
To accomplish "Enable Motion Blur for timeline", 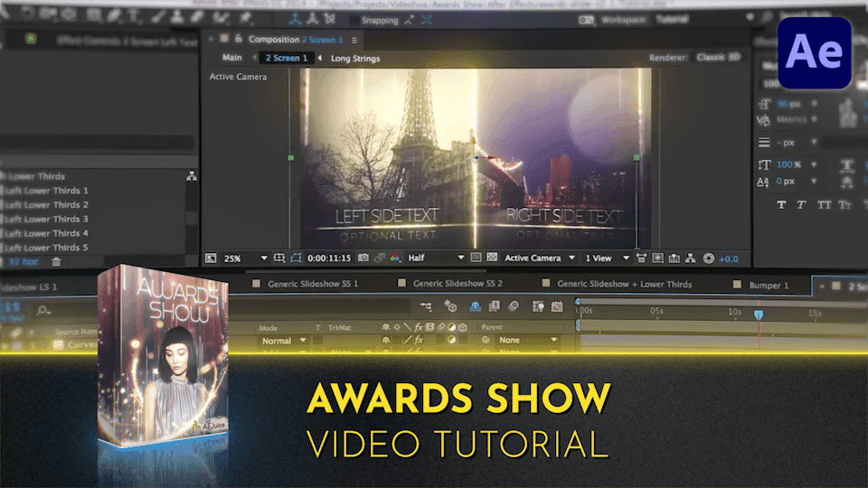I will [514, 305].
